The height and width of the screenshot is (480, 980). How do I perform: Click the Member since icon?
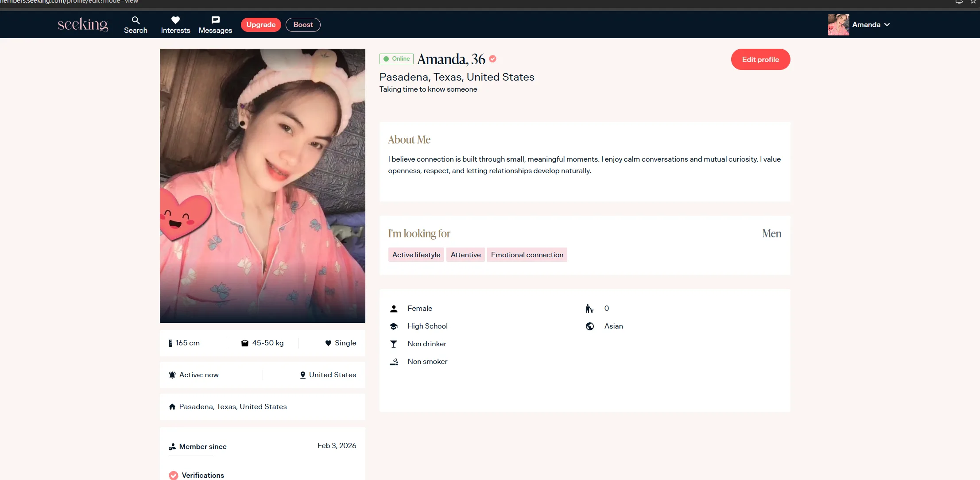pyautogui.click(x=172, y=447)
